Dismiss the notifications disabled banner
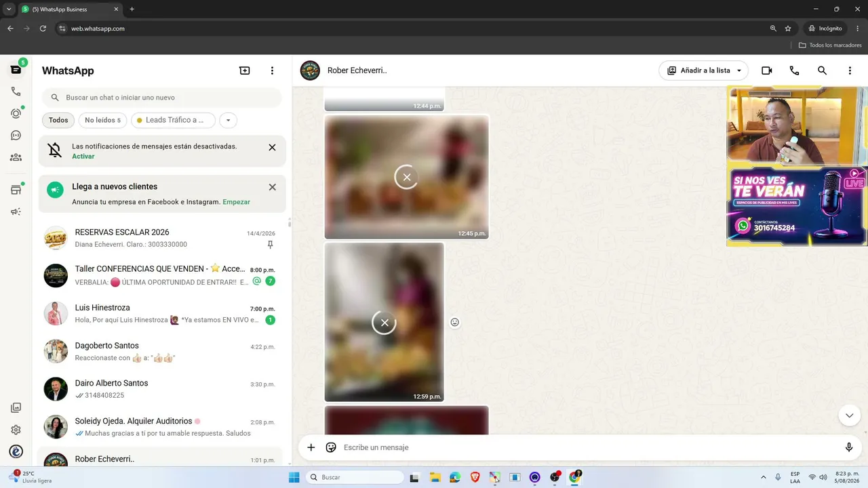The width and height of the screenshot is (868, 488). 272,147
